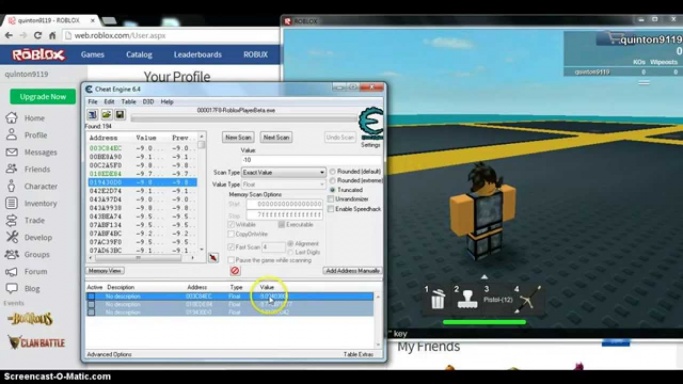Enable the Unrandomizer checkbox
This screenshot has height=384, width=683.
point(331,199)
